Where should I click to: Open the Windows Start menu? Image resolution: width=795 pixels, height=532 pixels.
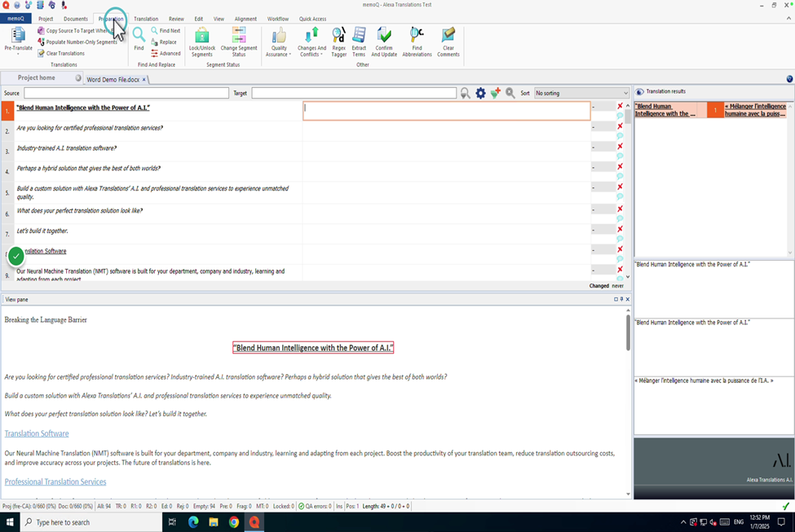click(10, 522)
